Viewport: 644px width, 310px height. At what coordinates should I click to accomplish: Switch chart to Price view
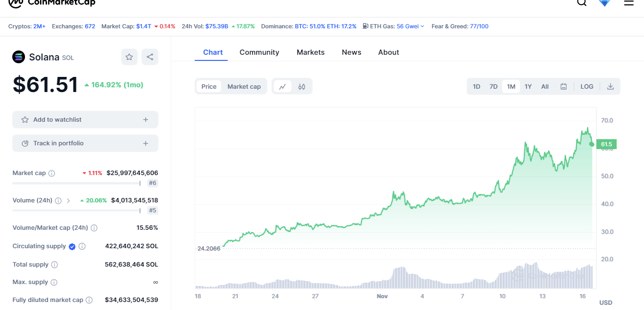tap(209, 86)
